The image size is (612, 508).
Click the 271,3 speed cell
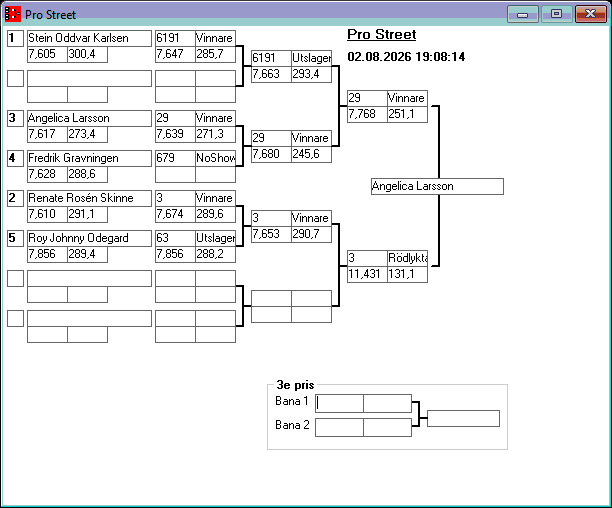click(215, 134)
